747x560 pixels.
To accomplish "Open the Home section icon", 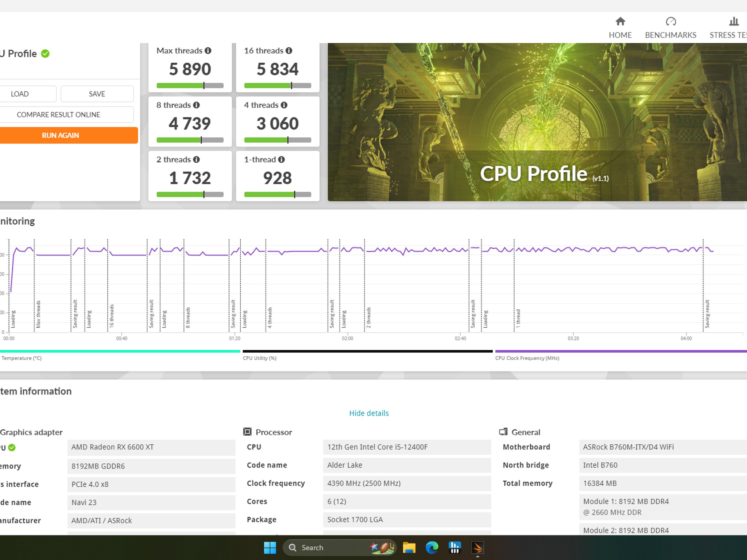I will click(620, 22).
